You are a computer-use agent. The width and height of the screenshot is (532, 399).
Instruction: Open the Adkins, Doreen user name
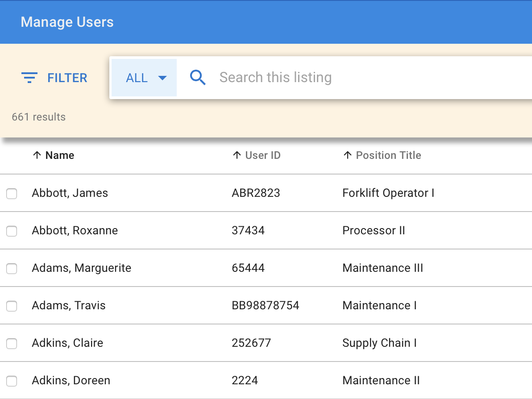[x=71, y=380]
